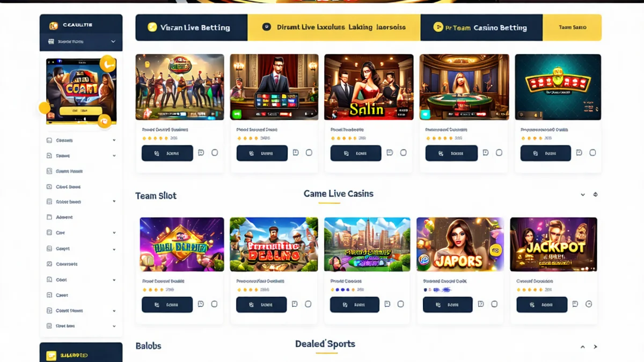Click the dark circle icon in the second top tab
Image resolution: width=644 pixels, height=362 pixels.
267,27
